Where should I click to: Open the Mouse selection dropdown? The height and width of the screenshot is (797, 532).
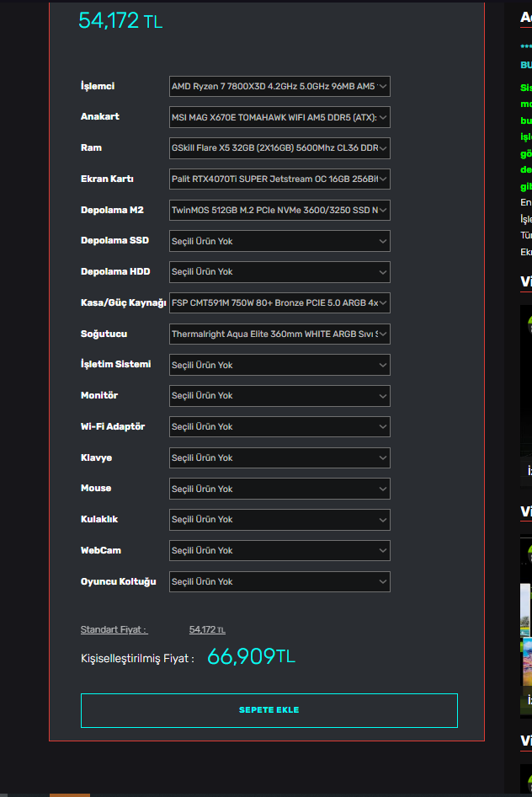point(279,489)
